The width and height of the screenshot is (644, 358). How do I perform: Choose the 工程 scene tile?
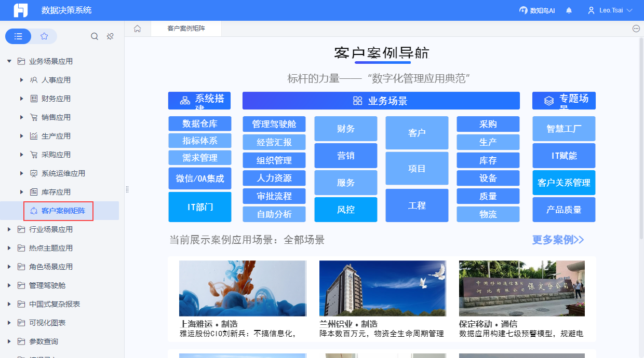pyautogui.click(x=417, y=205)
